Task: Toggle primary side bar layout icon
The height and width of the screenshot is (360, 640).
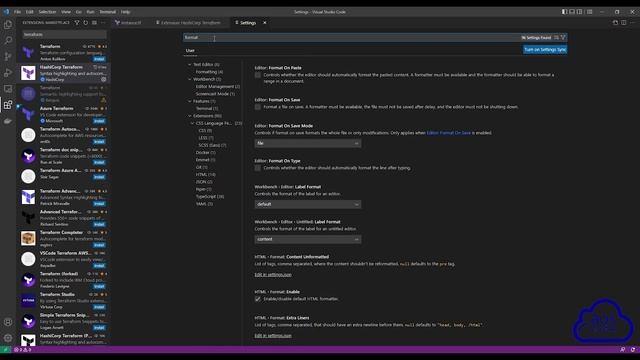Action: coord(564,12)
